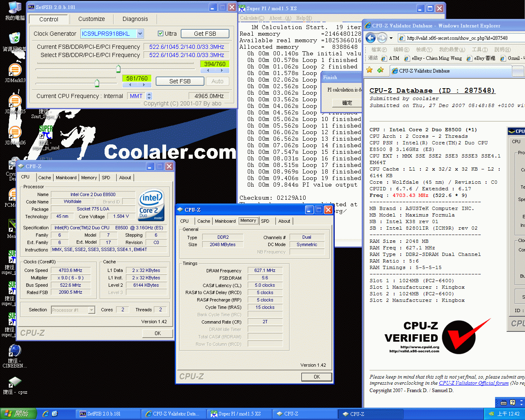
Task: Open the ATM link in links bar
Action: pos(390,58)
